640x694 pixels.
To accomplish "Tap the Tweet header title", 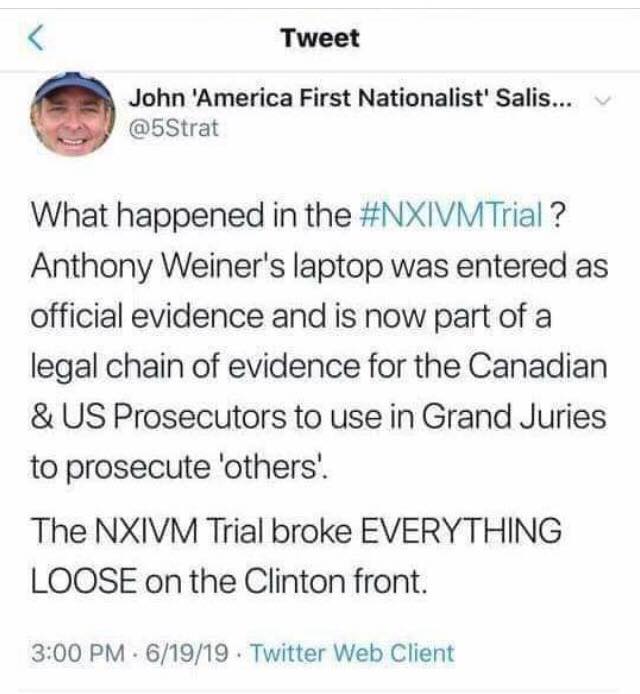I will 319,39.
